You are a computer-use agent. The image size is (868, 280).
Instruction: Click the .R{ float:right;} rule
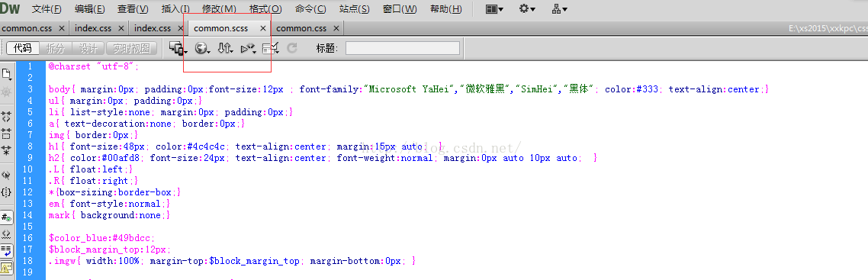94,180
